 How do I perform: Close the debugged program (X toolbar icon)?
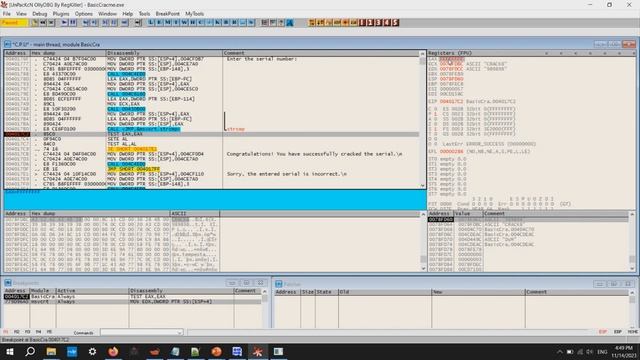tap(51, 22)
